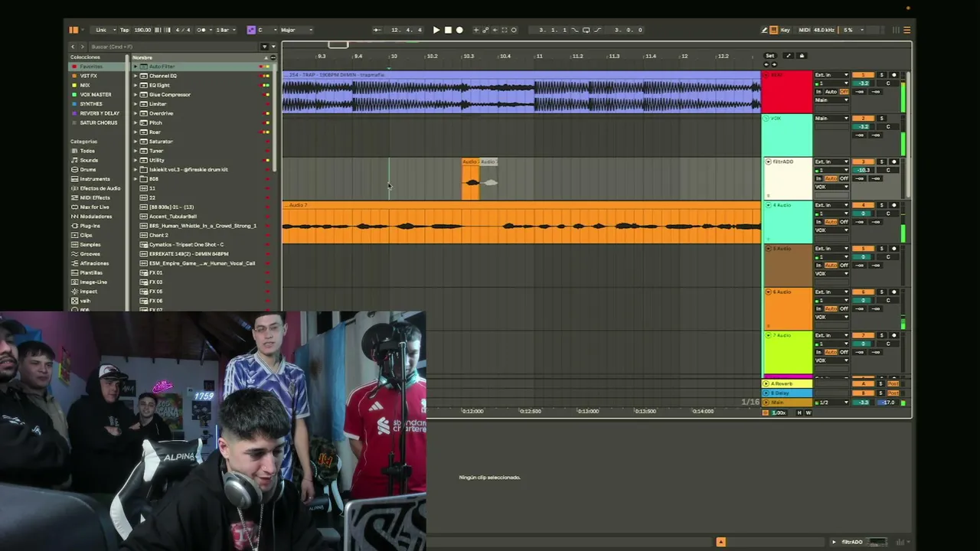Arm the 6 Audio track for recording

coord(893,292)
